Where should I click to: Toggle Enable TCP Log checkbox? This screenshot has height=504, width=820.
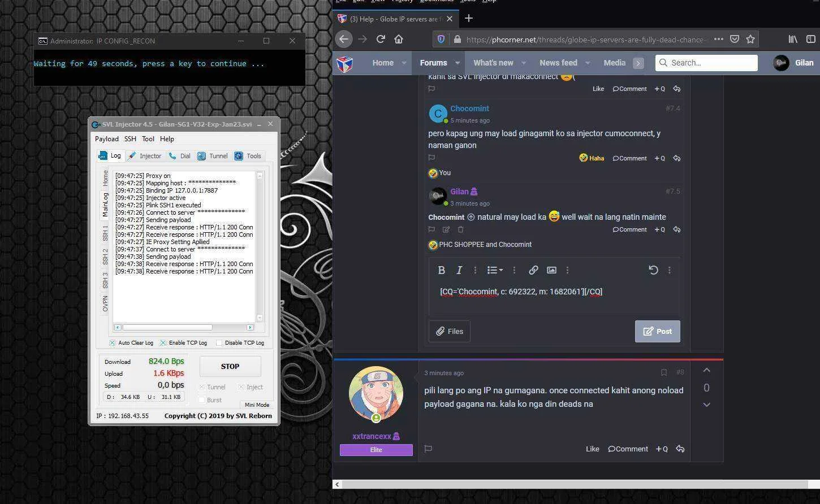[x=163, y=342]
